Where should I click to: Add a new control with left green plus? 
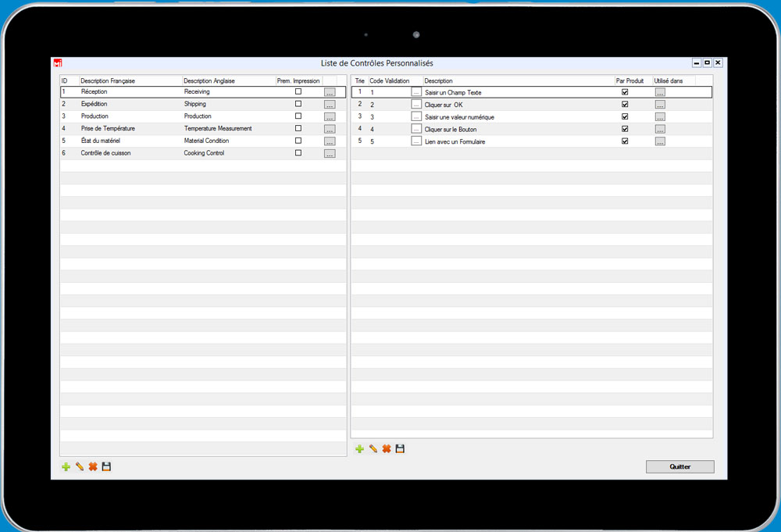pyautogui.click(x=66, y=466)
